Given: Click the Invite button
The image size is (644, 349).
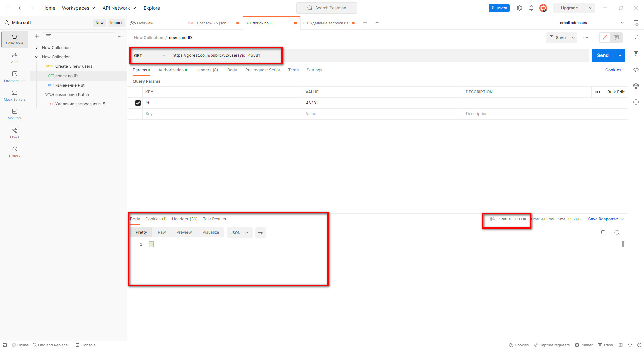Looking at the screenshot, I should coord(499,8).
